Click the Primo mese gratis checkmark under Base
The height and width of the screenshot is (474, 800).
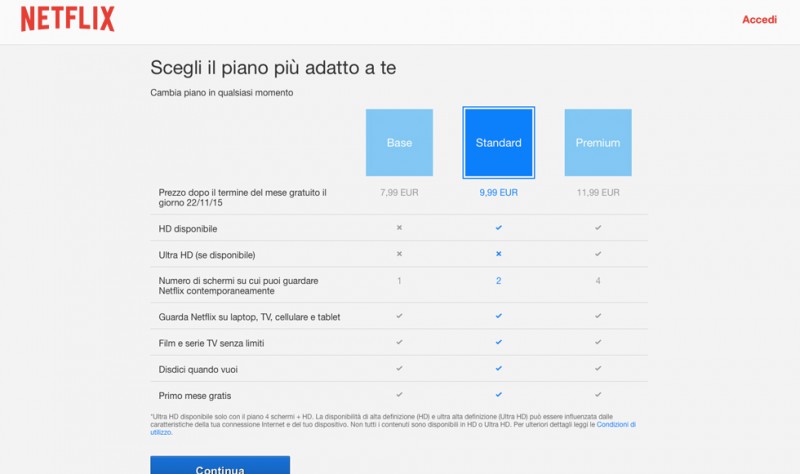(x=399, y=394)
